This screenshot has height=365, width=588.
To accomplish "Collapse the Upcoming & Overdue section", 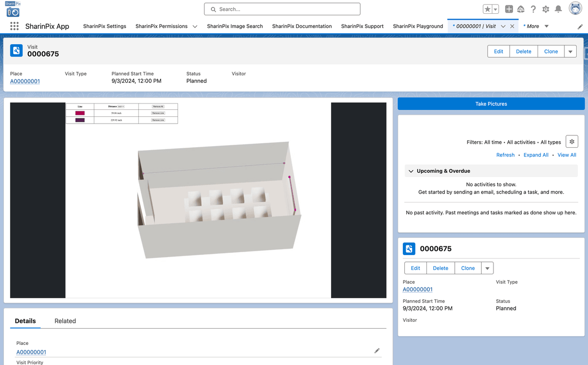I will point(411,171).
